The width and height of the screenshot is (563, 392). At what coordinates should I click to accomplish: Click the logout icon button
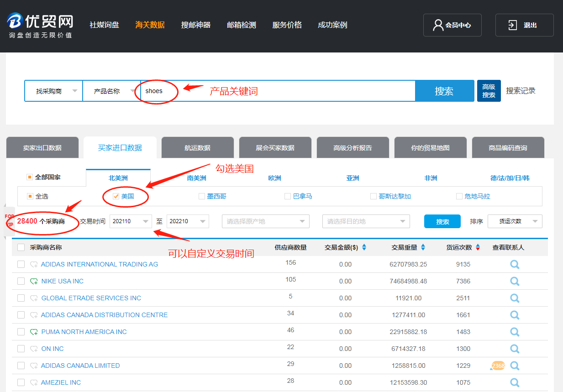coord(513,25)
